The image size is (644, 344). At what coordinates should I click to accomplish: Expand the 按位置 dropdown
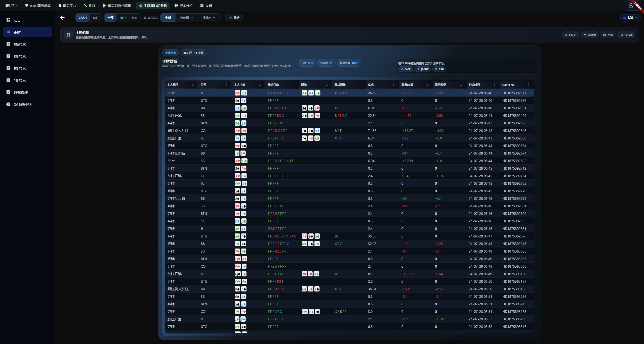click(186, 18)
